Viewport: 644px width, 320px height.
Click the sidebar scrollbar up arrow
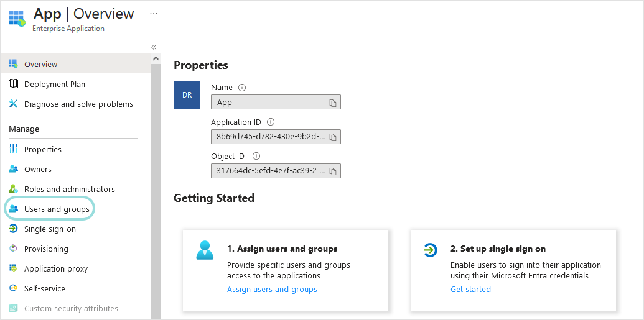tap(156, 58)
